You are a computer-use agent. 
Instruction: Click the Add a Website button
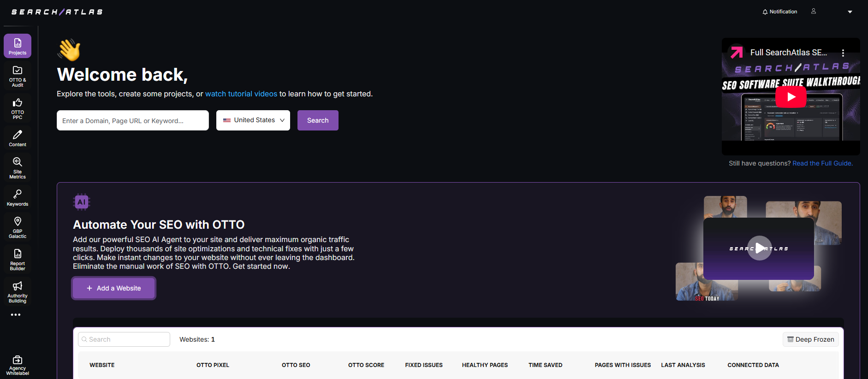[x=114, y=288]
